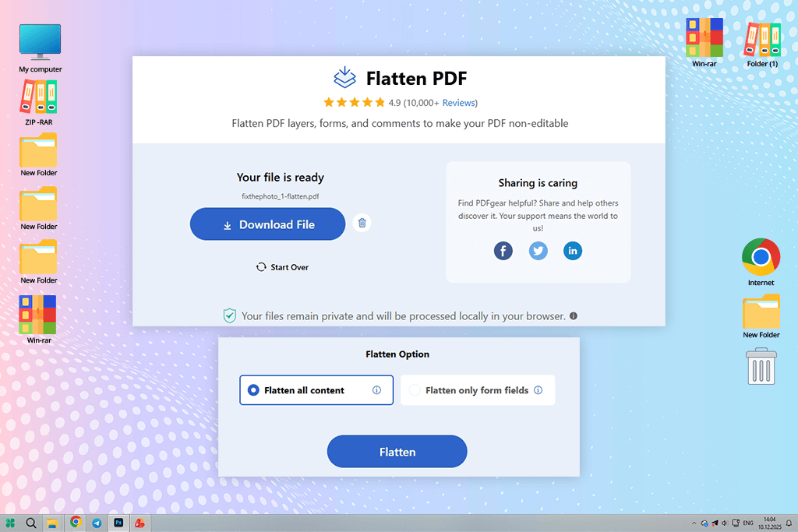Share on LinkedIn
Image resolution: width=798 pixels, height=532 pixels.
(573, 251)
